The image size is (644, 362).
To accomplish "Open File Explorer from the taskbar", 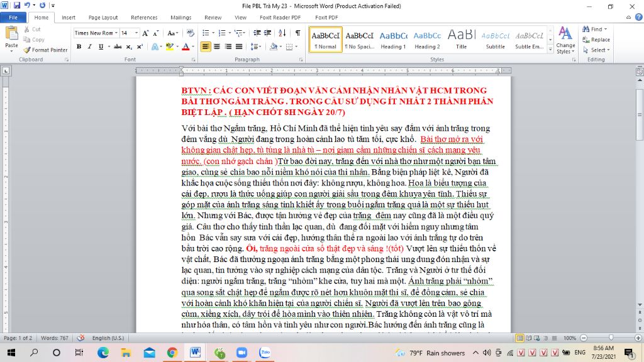I will (126, 353).
